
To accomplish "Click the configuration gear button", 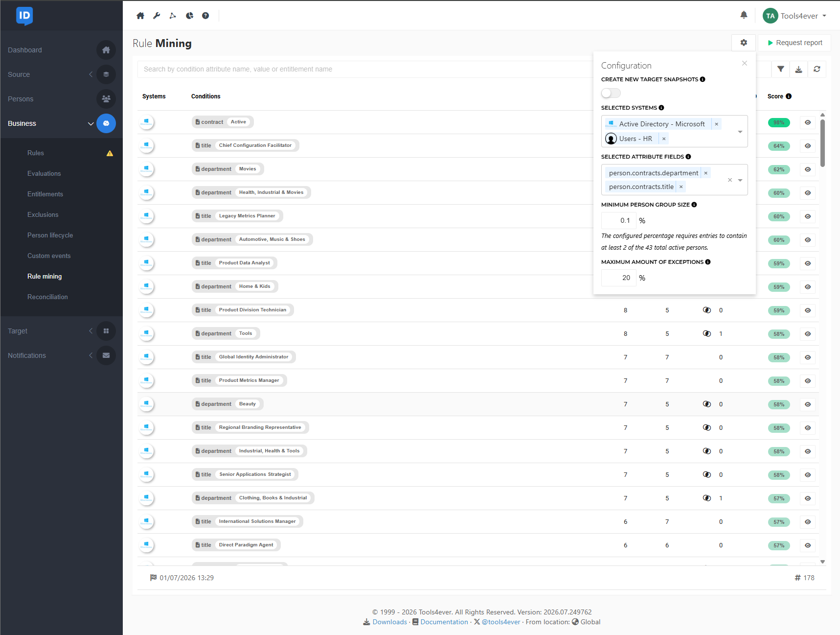I will click(x=744, y=43).
